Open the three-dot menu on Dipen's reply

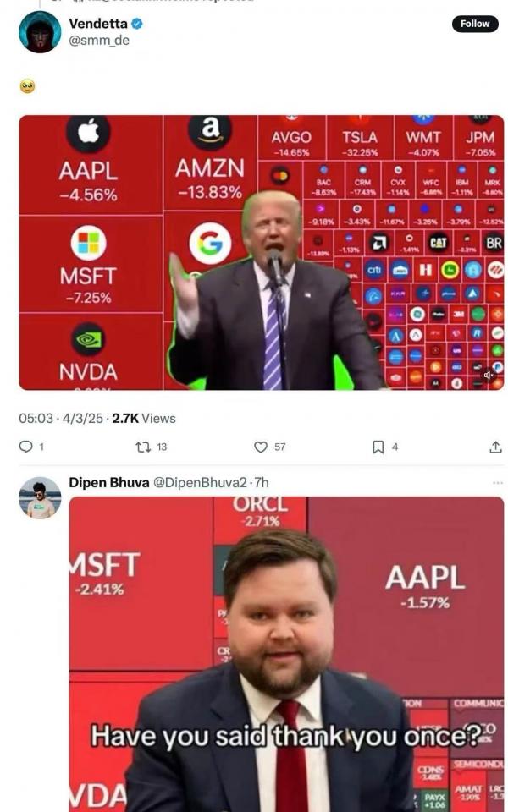(x=498, y=483)
